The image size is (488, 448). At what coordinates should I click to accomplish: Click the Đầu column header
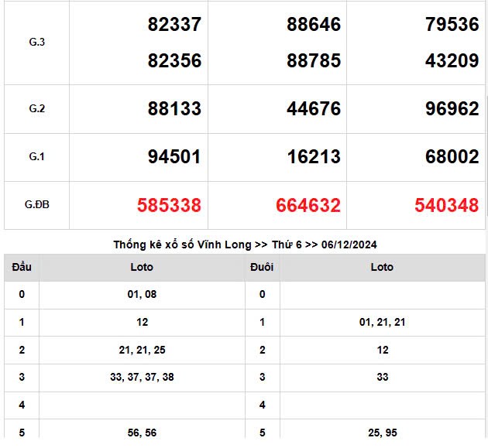tap(22, 267)
